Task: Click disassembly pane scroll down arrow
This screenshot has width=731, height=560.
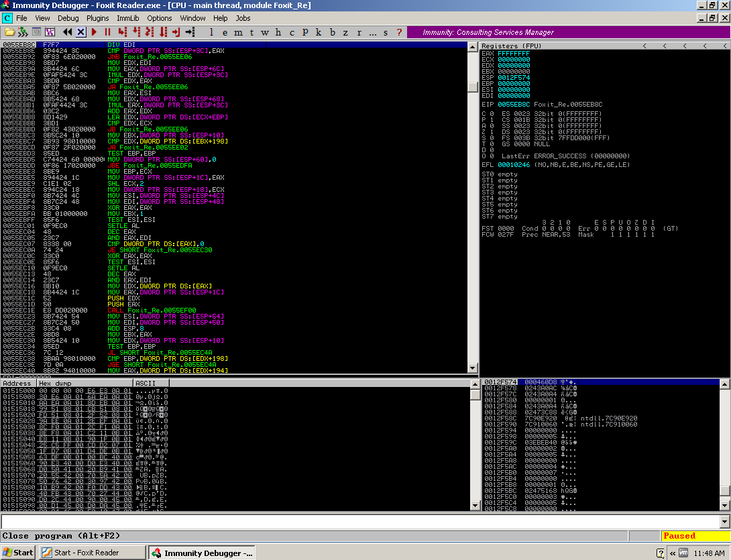Action: coord(472,368)
